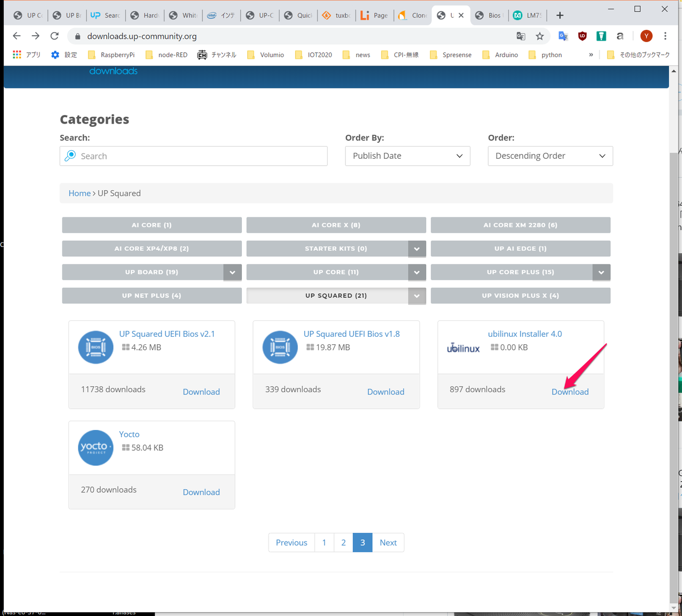Open the Volumio bookmark folder
Viewport: 682px width, 616px height.
coord(265,54)
